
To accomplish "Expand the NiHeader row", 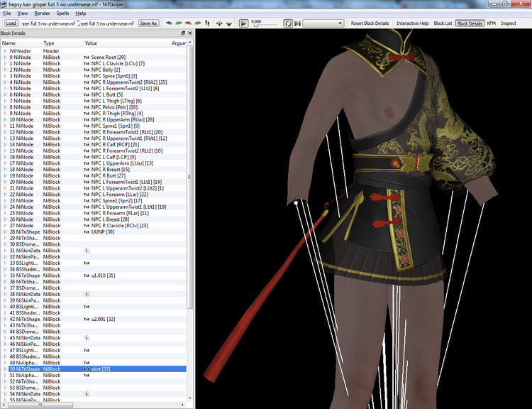I will (5, 51).
